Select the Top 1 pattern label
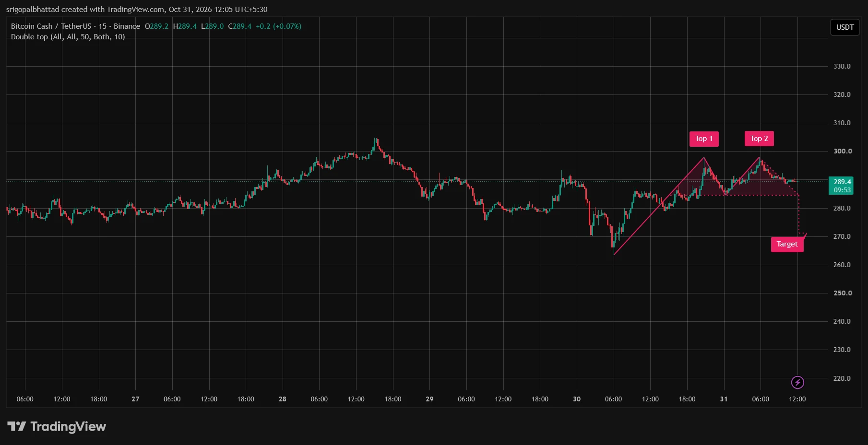 pos(704,139)
